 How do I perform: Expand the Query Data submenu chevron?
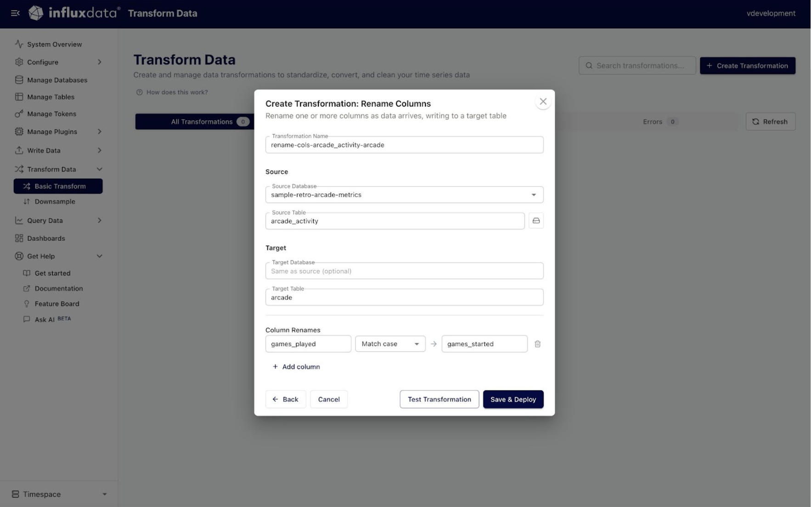(x=99, y=220)
